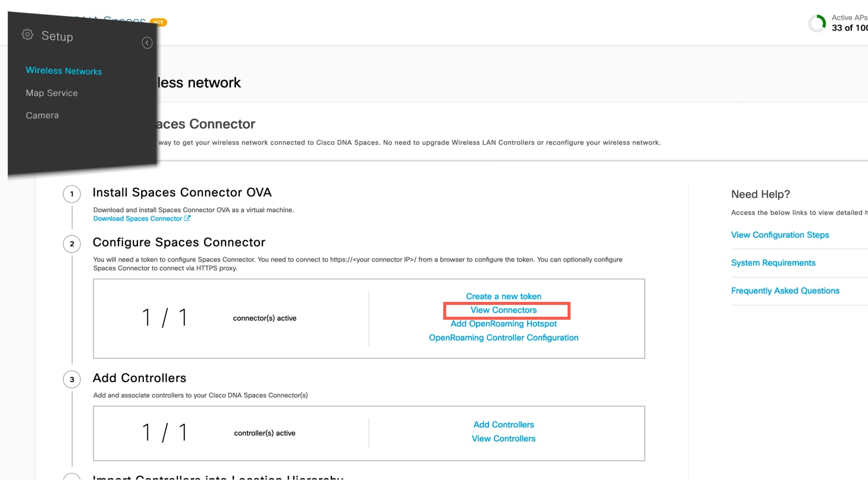Click step 3 circle marker

(72, 379)
